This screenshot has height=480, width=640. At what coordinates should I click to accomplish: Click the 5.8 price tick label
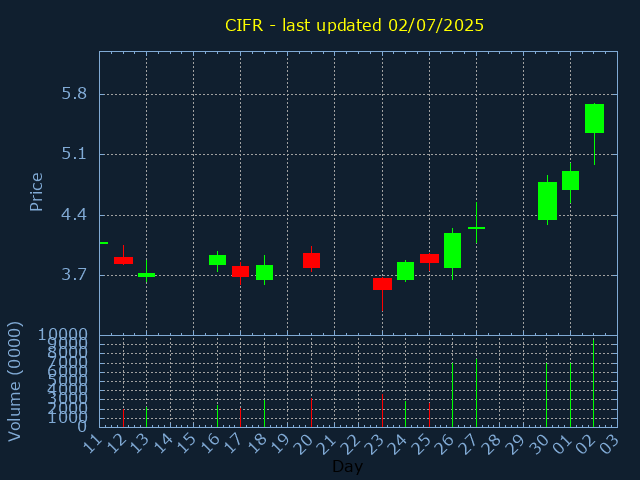coord(74,94)
